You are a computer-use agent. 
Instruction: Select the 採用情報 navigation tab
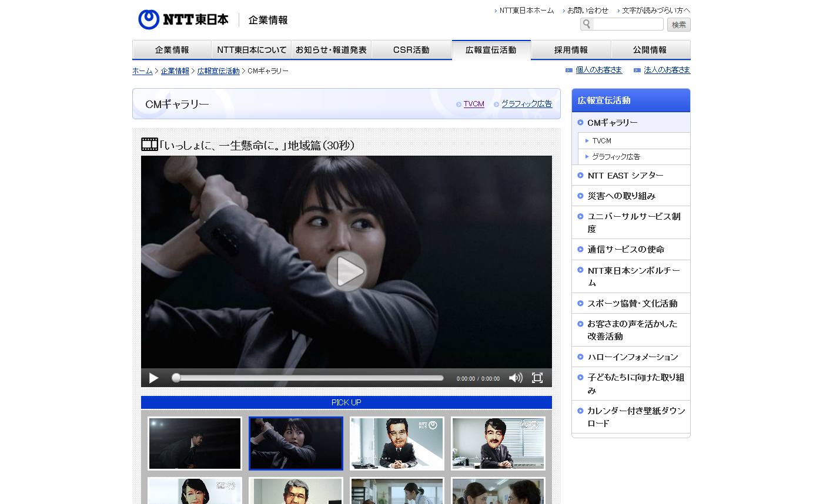pyautogui.click(x=571, y=50)
